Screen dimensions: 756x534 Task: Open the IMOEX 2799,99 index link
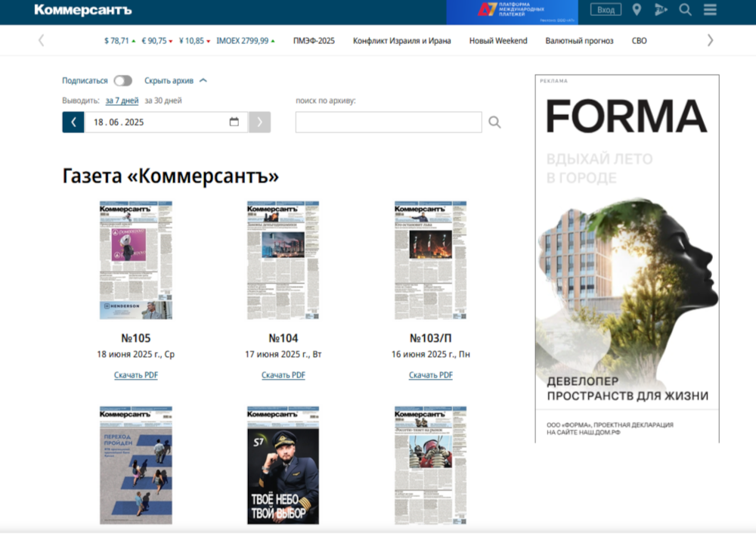click(246, 41)
